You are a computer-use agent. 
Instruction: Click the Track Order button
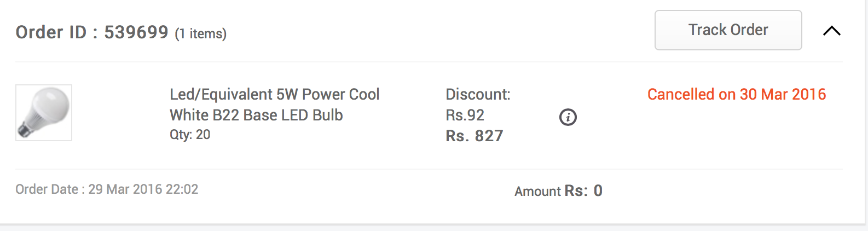pos(728,30)
